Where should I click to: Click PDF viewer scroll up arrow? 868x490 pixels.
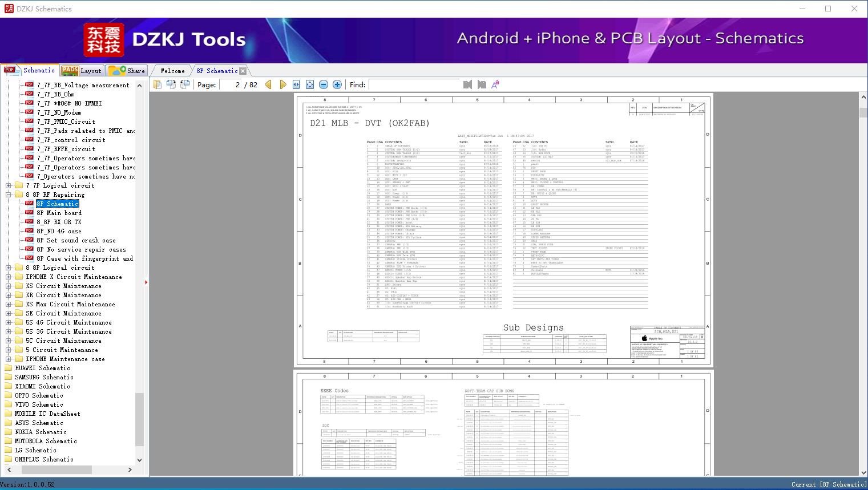pyautogui.click(x=863, y=98)
